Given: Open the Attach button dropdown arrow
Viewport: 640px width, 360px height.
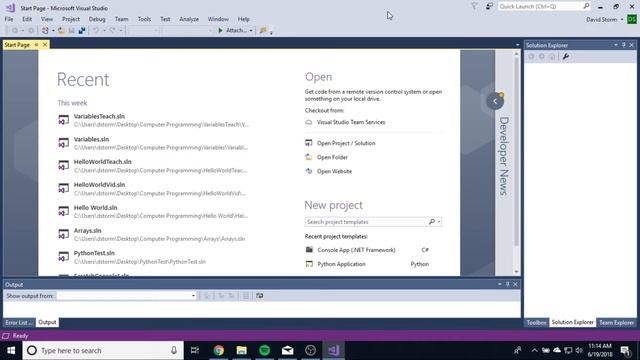Looking at the screenshot, I should [x=251, y=30].
